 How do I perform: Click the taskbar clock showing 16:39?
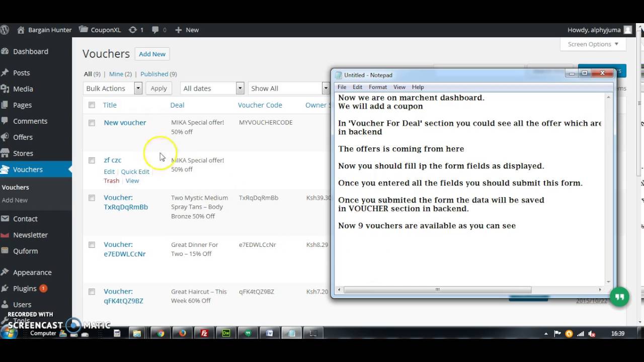click(617, 333)
